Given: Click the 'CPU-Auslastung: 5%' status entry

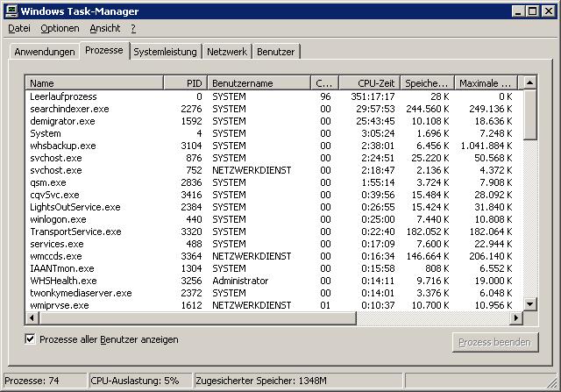Looking at the screenshot, I should click(140, 381).
